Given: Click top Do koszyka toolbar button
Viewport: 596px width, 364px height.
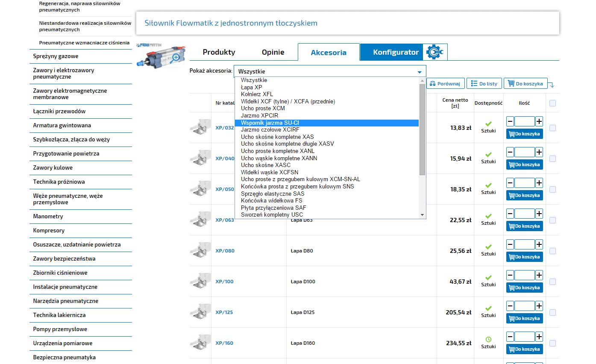Looking at the screenshot, I should click(x=526, y=84).
